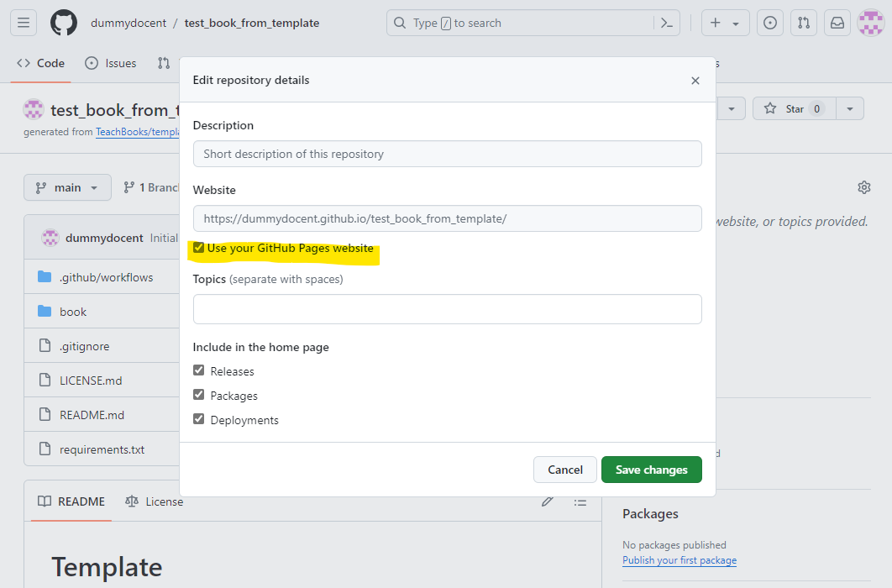
Task: Switch to the Code tab
Action: click(x=41, y=63)
